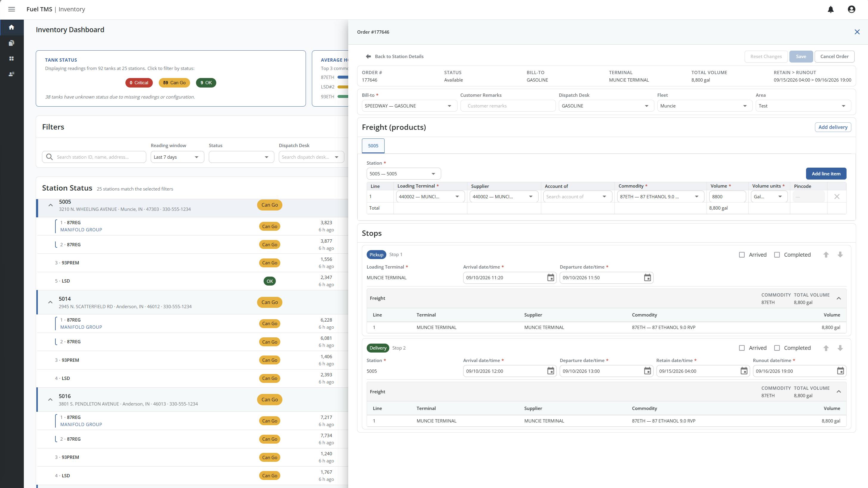Open the user account profile icon
The height and width of the screenshot is (488, 868).
852,10
